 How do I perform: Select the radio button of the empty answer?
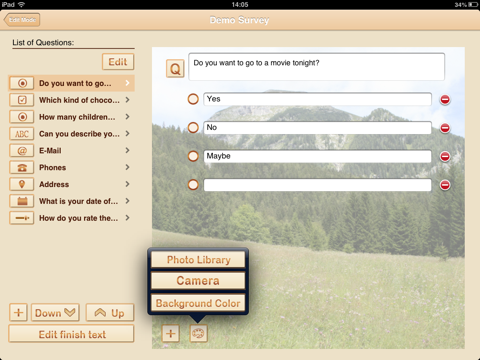(193, 185)
